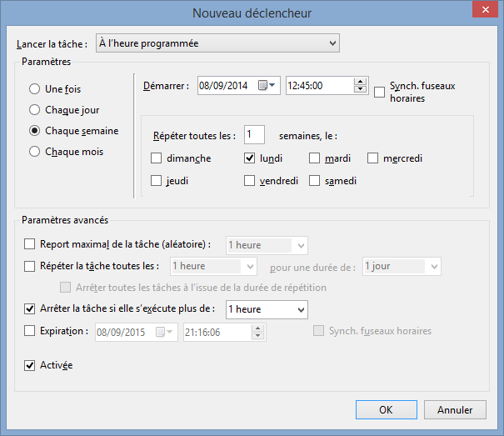This screenshot has height=436, width=504.
Task: Decrease the start time with down arrow
Action: [x=361, y=89]
